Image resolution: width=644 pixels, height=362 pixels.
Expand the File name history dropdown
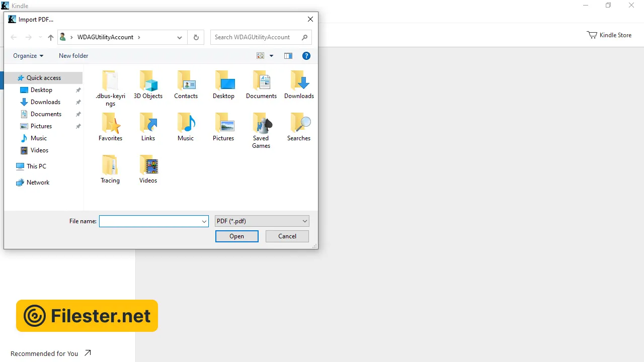point(204,221)
